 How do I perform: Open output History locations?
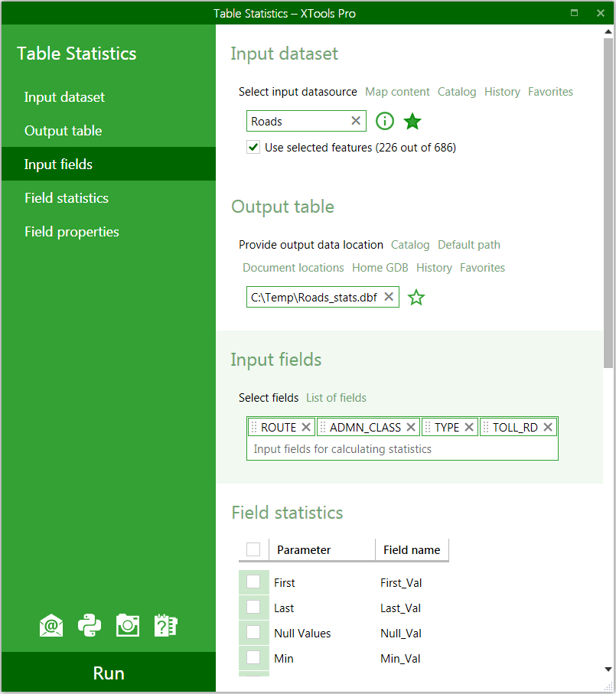[x=434, y=268]
